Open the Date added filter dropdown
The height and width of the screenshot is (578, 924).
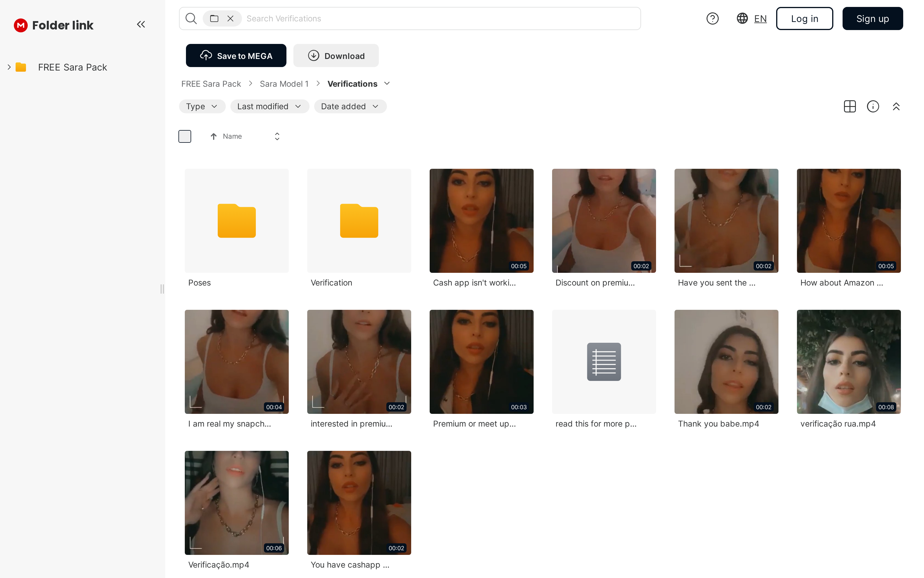click(x=350, y=106)
